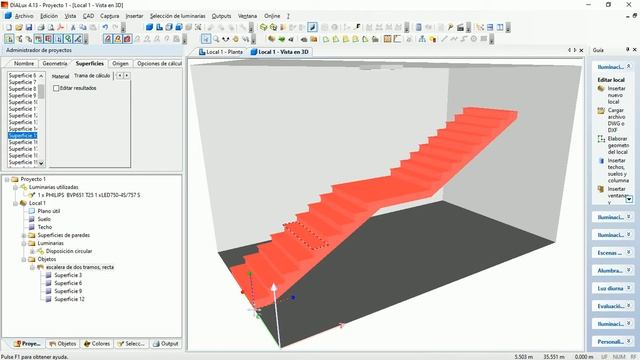Click the stair step toolbar icon
Image resolution: width=640 pixels, height=360 pixels.
click(357, 27)
